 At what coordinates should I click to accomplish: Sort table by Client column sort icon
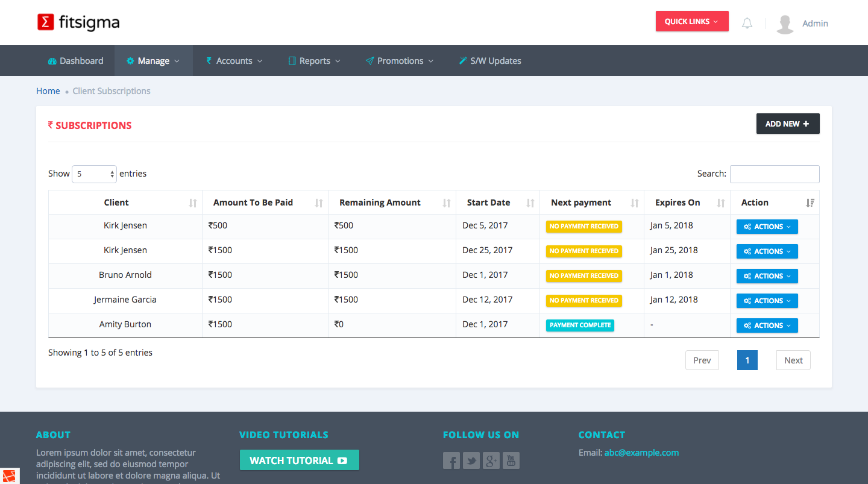click(x=193, y=203)
